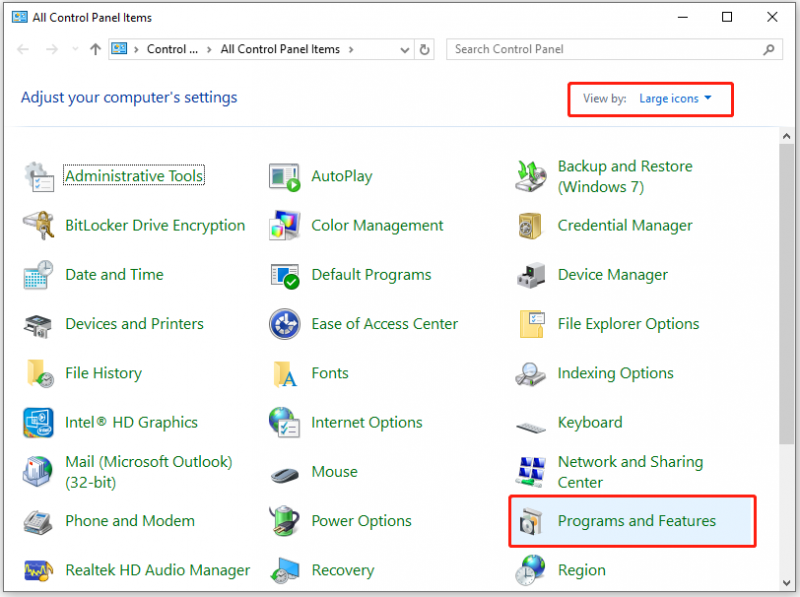Select the All Control Panel Items breadcrumb
800x597 pixels.
tap(280, 49)
